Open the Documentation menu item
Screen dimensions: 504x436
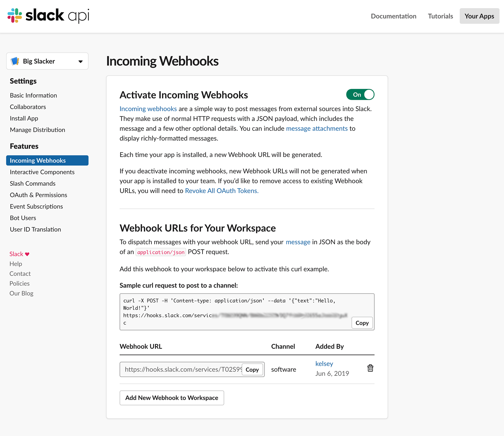coord(393,16)
